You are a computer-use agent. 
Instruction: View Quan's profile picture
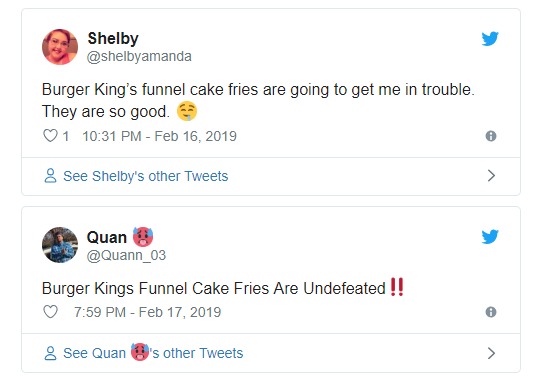(60, 245)
